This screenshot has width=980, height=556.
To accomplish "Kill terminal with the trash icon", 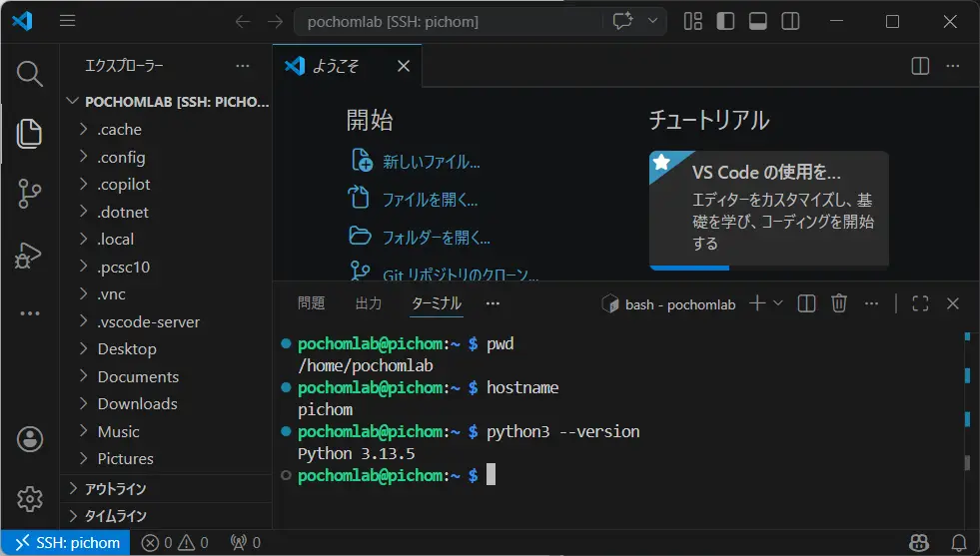I will pos(839,303).
